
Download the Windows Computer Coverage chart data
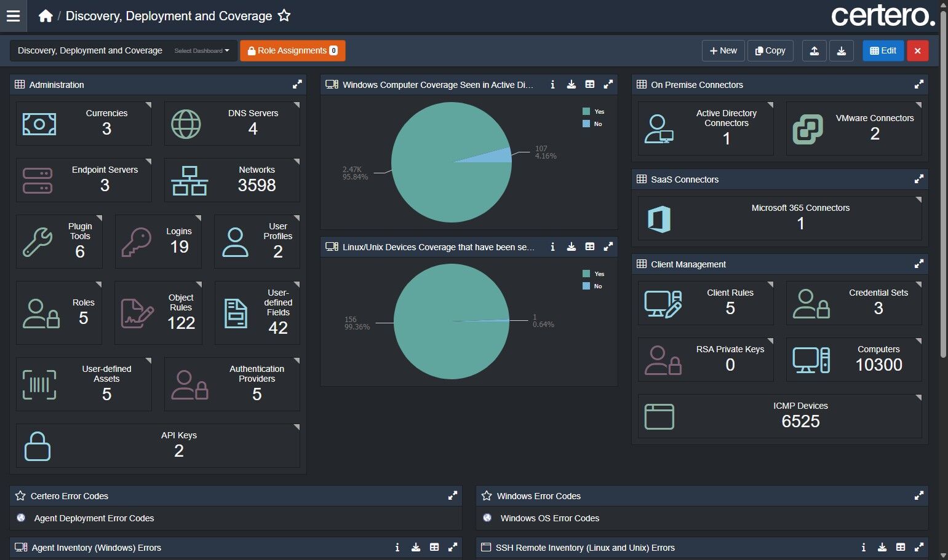point(571,85)
